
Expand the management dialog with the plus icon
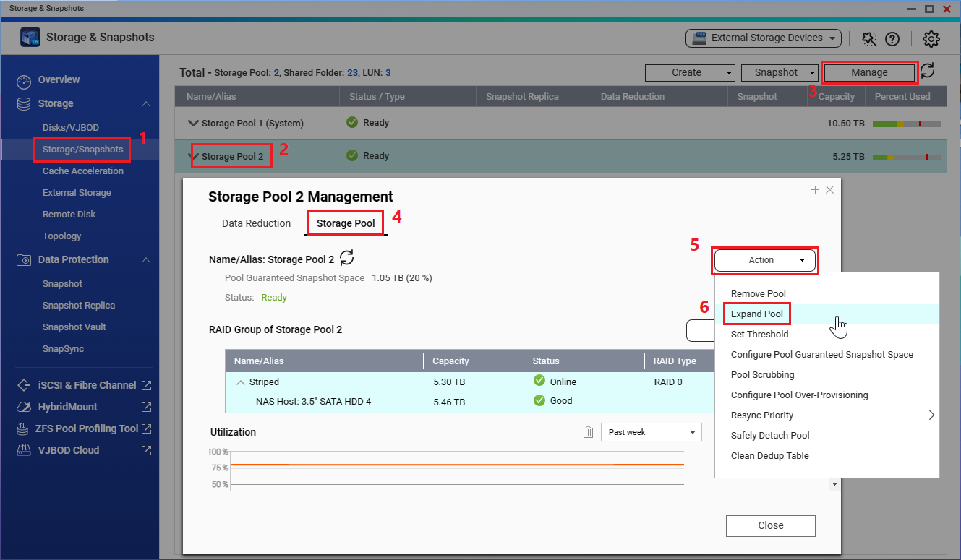pyautogui.click(x=815, y=190)
